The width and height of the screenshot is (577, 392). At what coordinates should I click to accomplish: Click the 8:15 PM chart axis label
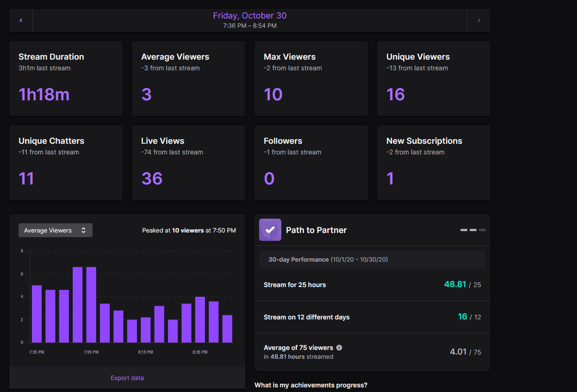[x=145, y=352]
